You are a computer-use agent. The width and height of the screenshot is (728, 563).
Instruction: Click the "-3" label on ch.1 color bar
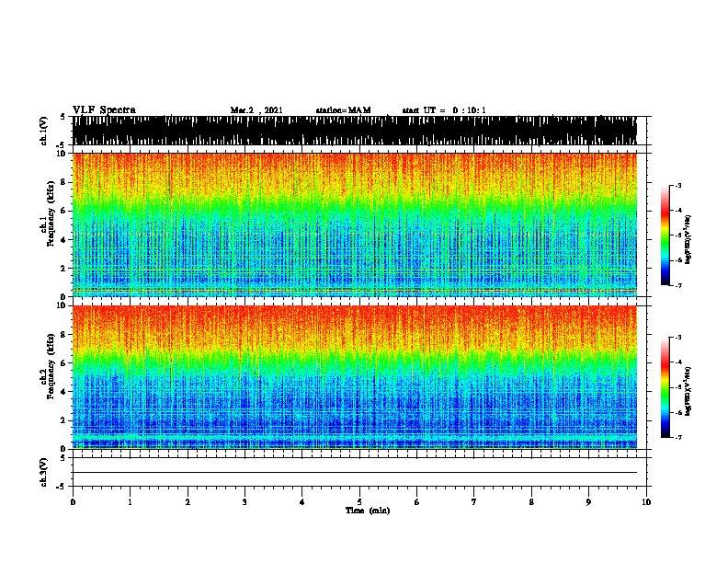click(x=678, y=185)
